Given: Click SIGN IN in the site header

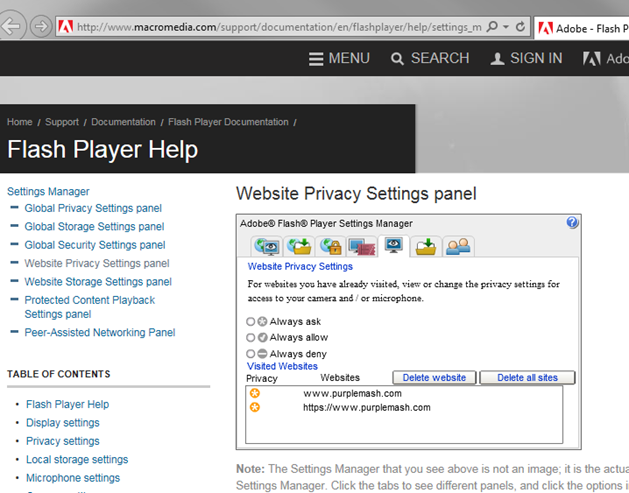Looking at the screenshot, I should 526,59.
